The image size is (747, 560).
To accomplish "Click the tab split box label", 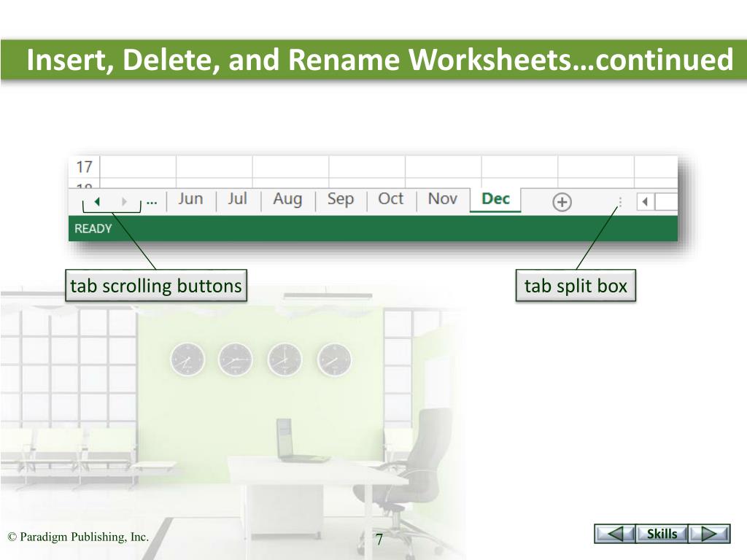I will (x=576, y=286).
